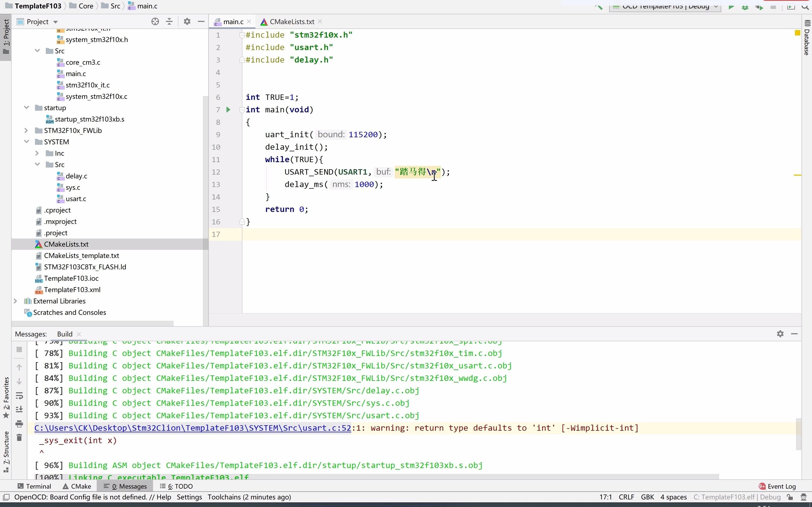Expand the STM32F10x_FWLib folder
The width and height of the screenshot is (812, 507).
coord(26,130)
